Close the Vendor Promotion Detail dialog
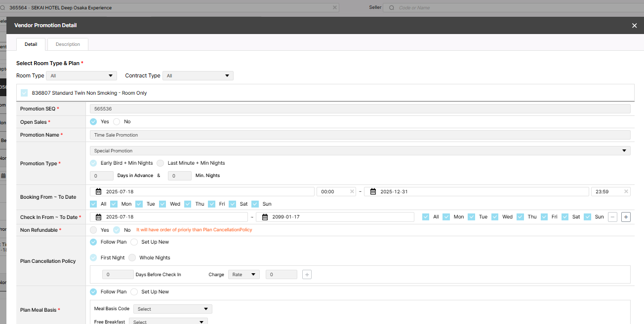The height and width of the screenshot is (324, 644). tap(634, 26)
